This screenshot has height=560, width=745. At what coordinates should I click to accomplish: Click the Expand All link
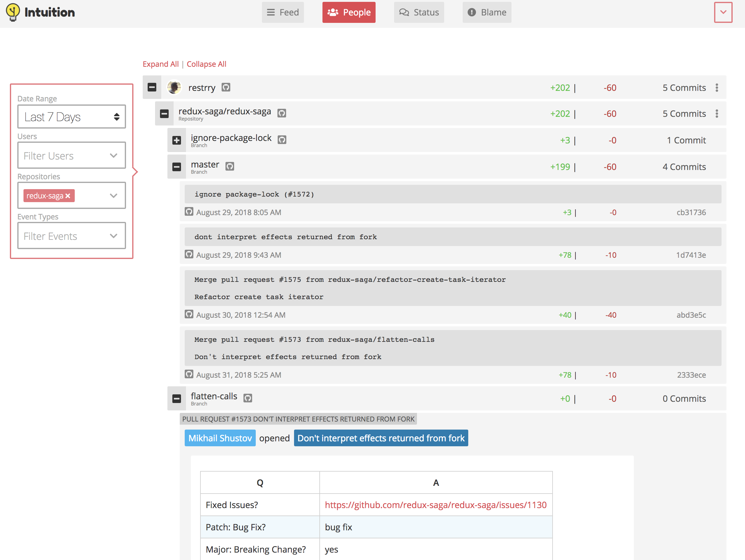point(160,64)
